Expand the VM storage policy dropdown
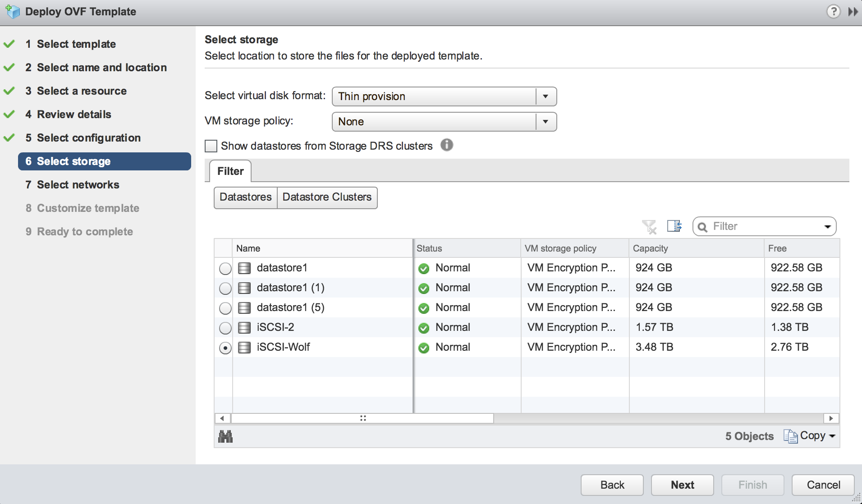This screenshot has height=504, width=862. 546,122
